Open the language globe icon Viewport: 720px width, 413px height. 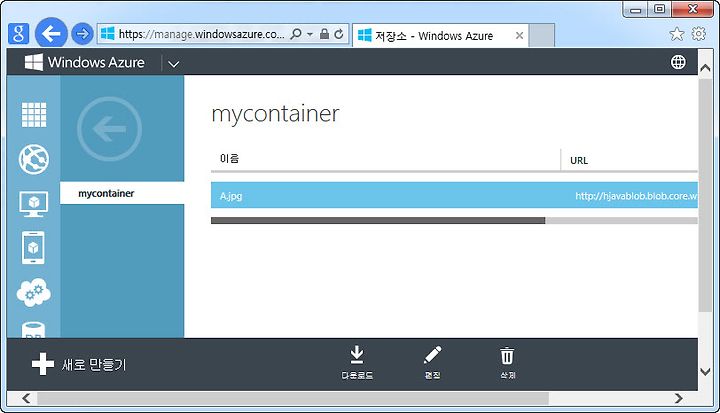(x=678, y=62)
